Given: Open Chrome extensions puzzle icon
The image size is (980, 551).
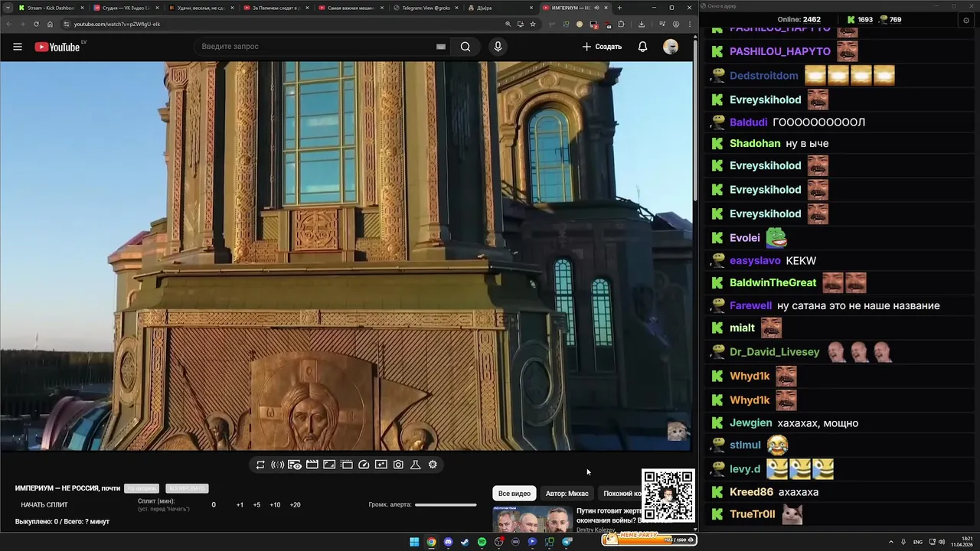Looking at the screenshot, I should click(621, 24).
